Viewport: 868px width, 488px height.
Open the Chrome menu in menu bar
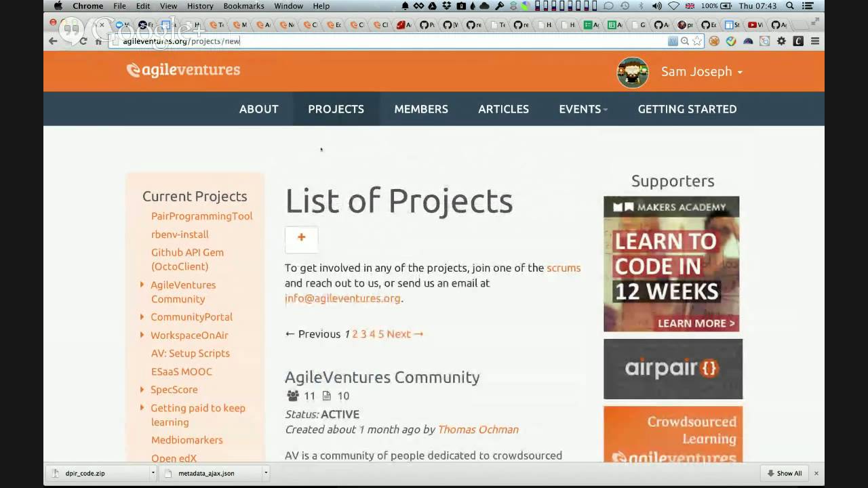pos(88,6)
